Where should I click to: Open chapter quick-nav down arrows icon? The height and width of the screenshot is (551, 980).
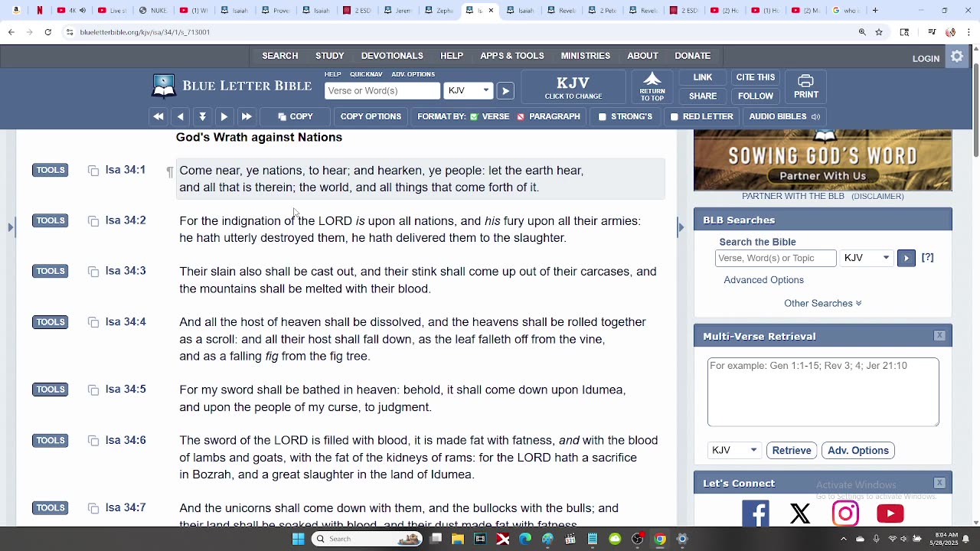tap(203, 116)
